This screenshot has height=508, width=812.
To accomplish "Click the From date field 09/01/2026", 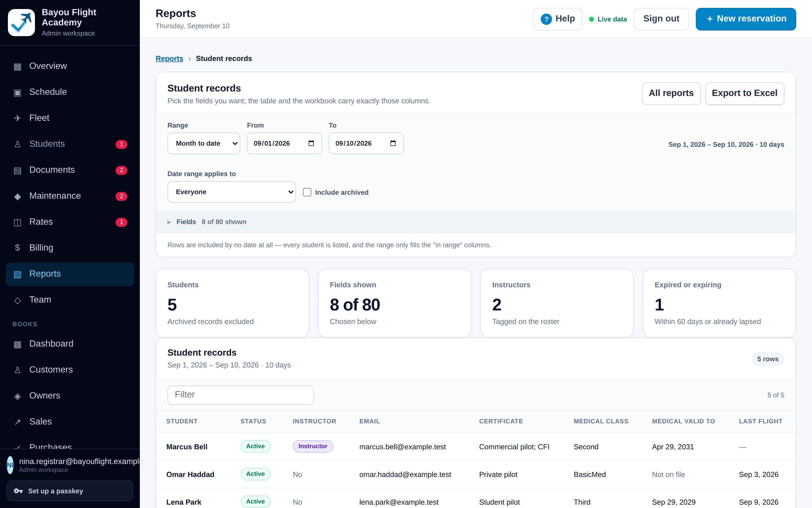I will tap(284, 143).
